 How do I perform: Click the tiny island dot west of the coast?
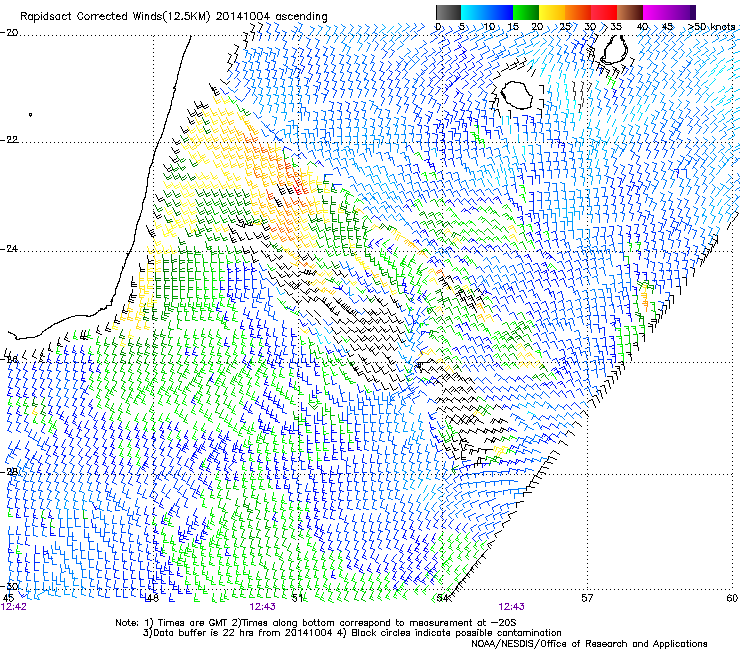(x=31, y=115)
